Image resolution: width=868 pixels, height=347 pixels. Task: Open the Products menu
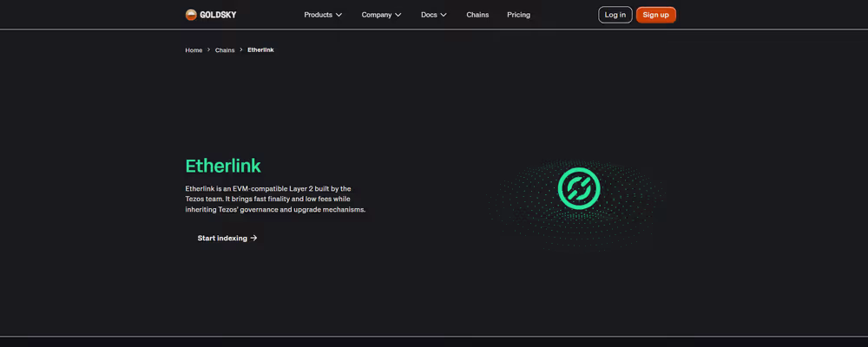point(318,15)
